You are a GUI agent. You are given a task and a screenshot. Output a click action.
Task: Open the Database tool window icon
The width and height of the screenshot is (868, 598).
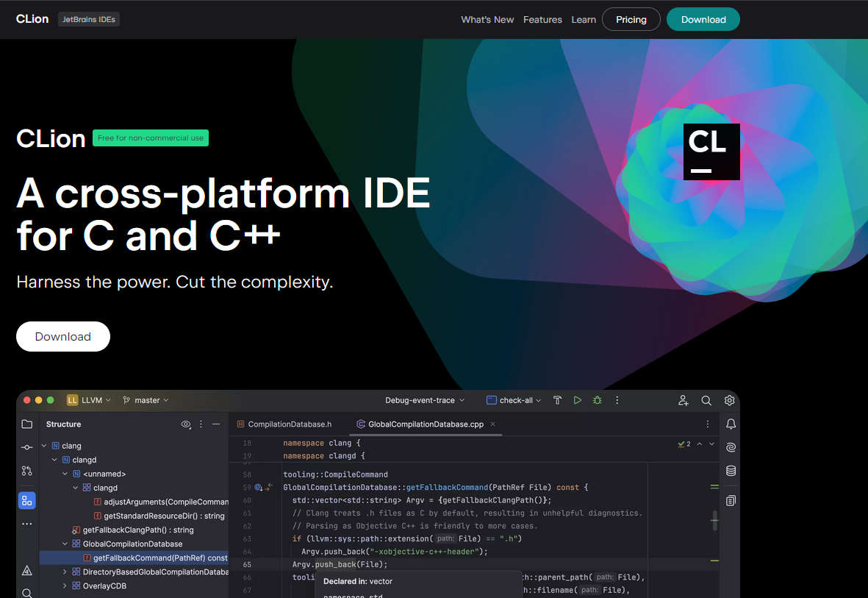(731, 471)
